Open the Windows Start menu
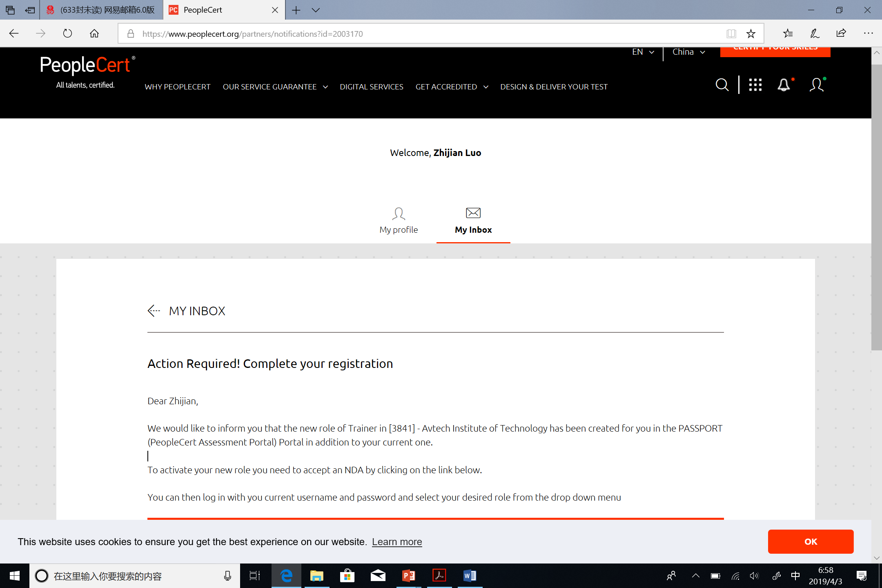This screenshot has width=882, height=588. (14, 576)
